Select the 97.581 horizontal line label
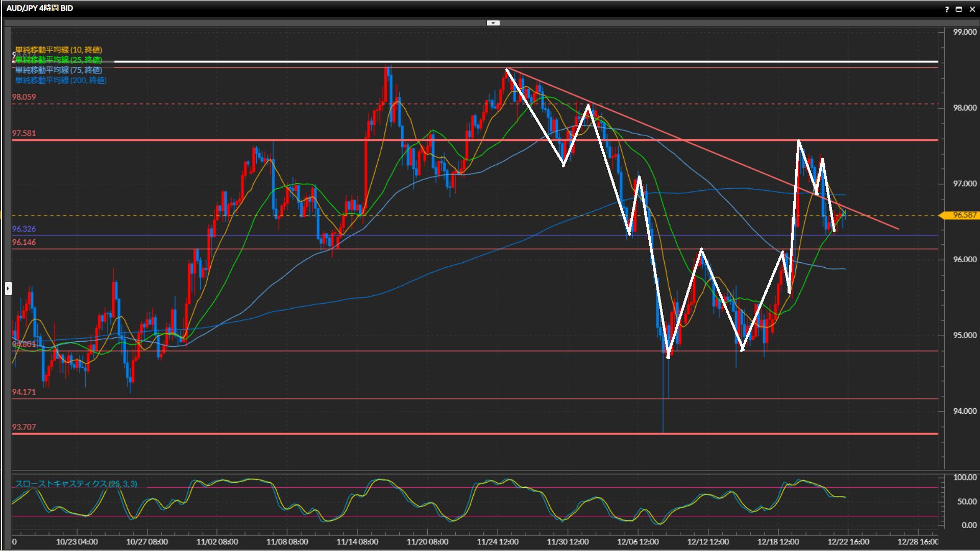 [x=24, y=133]
